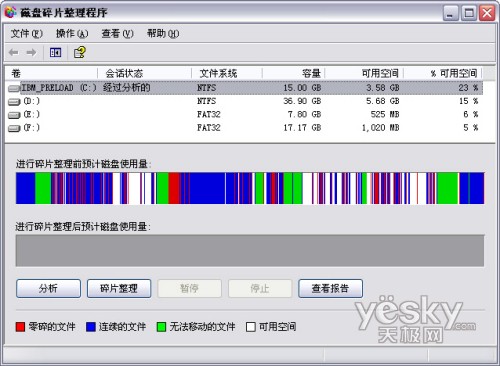The image size is (500, 366).
Task: Click the 6 % free space cell
Action: pos(471,114)
